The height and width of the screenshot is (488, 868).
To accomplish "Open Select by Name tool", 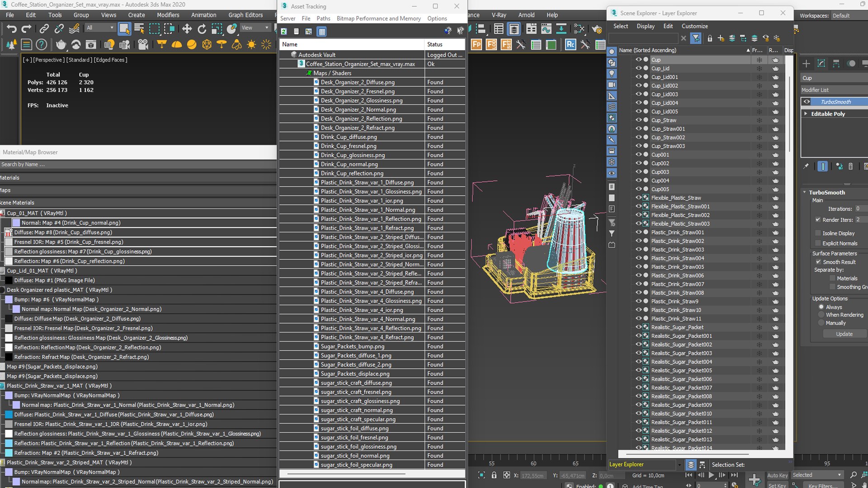I will click(x=139, y=29).
